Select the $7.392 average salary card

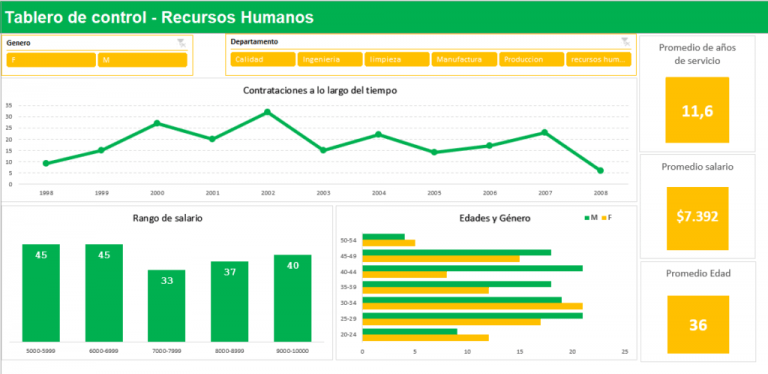point(697,218)
